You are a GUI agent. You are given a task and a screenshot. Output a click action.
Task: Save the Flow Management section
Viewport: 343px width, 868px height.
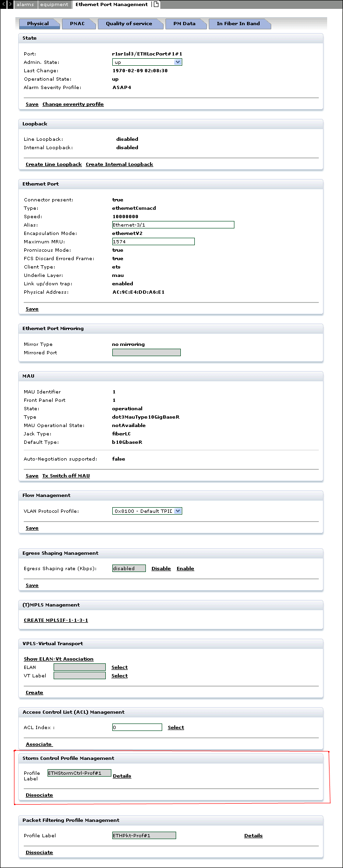(x=32, y=528)
